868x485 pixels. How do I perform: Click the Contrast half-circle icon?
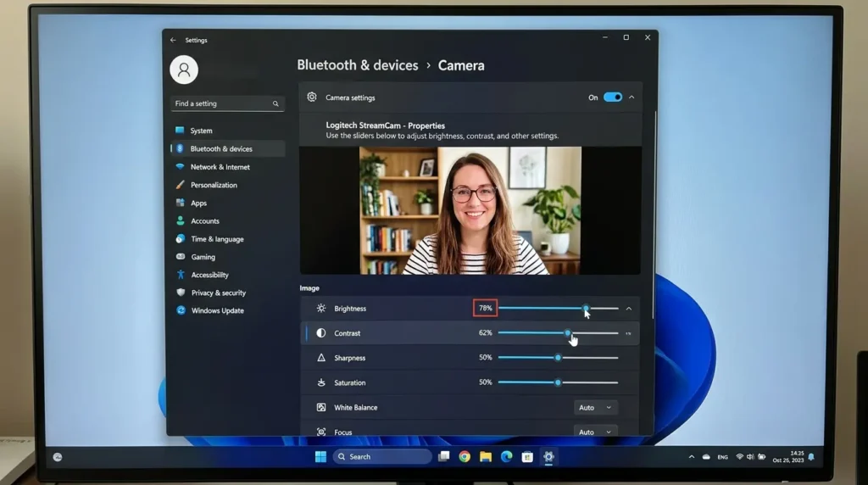[x=321, y=332]
